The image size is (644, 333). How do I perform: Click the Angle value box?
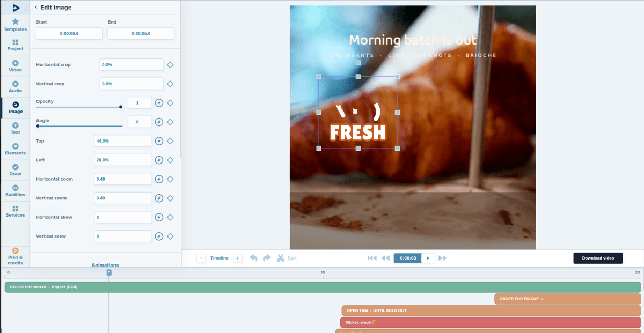[x=140, y=122]
